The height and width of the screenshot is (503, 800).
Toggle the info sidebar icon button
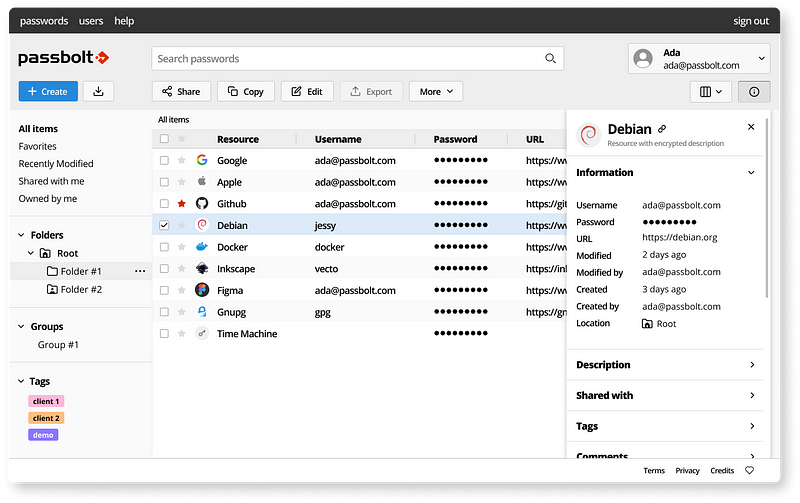754,92
